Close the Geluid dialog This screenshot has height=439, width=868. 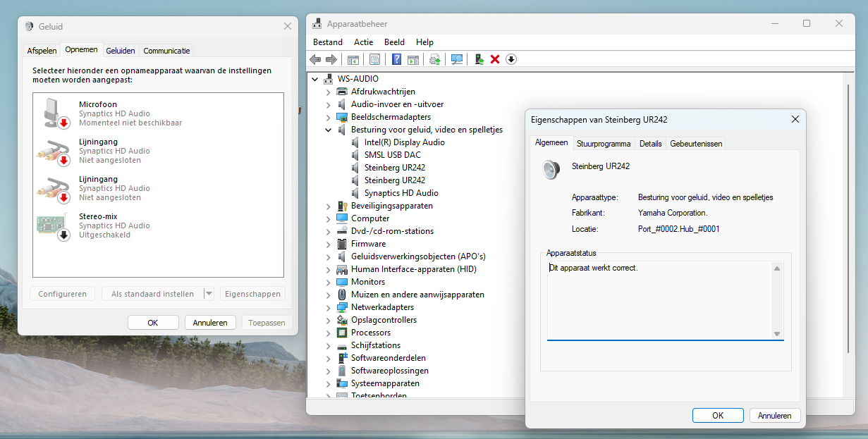[287, 26]
